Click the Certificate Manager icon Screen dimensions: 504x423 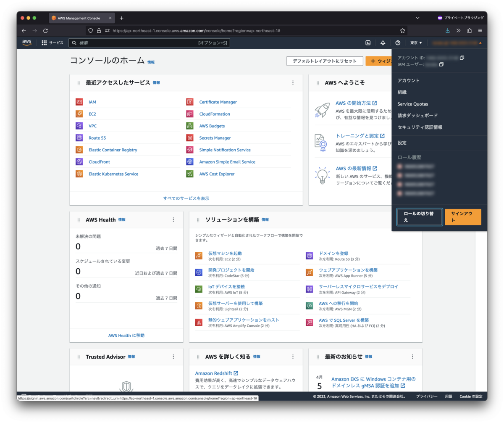pos(190,102)
